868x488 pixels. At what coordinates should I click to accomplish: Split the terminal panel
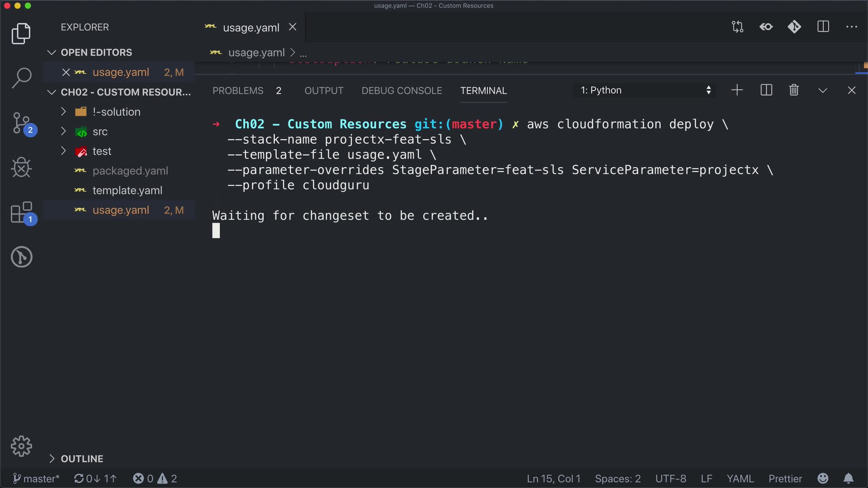(x=766, y=90)
